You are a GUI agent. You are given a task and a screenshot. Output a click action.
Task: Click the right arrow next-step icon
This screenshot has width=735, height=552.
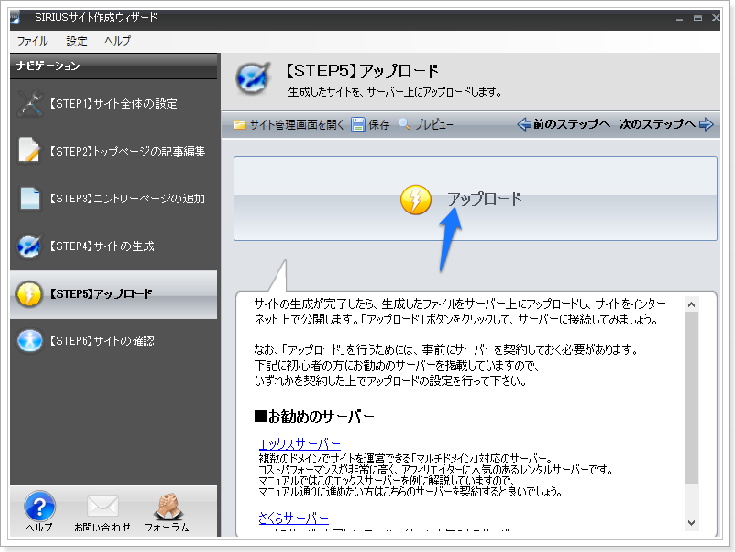coord(706,124)
